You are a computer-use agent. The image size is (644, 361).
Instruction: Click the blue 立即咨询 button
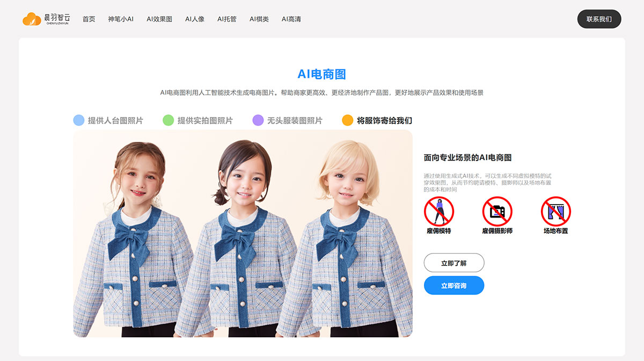(454, 285)
